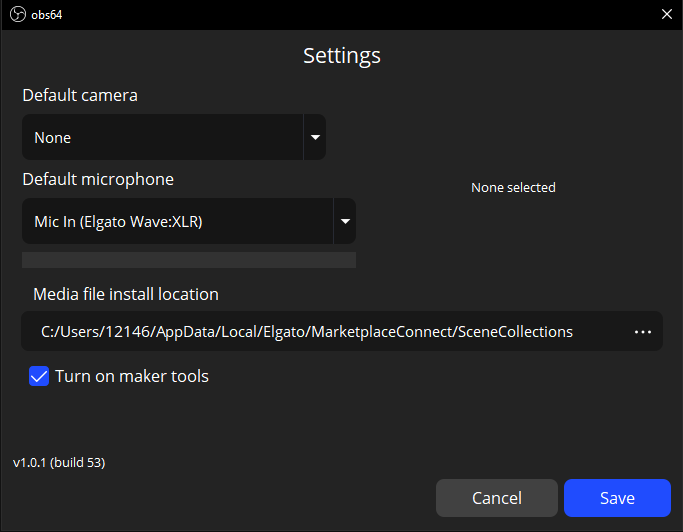Save the settings with Save button
Image resolution: width=683 pixels, height=532 pixels.
[616, 498]
